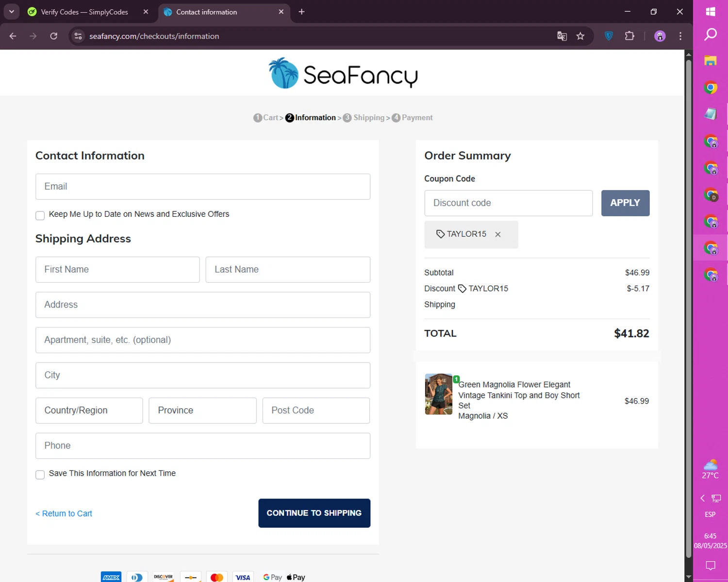The image size is (728, 582).
Task: Open the weather widget showing 27°C
Action: 710,469
